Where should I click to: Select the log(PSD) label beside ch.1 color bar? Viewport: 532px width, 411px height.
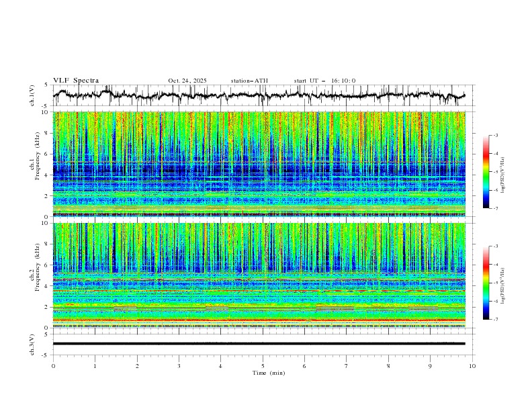click(x=503, y=175)
